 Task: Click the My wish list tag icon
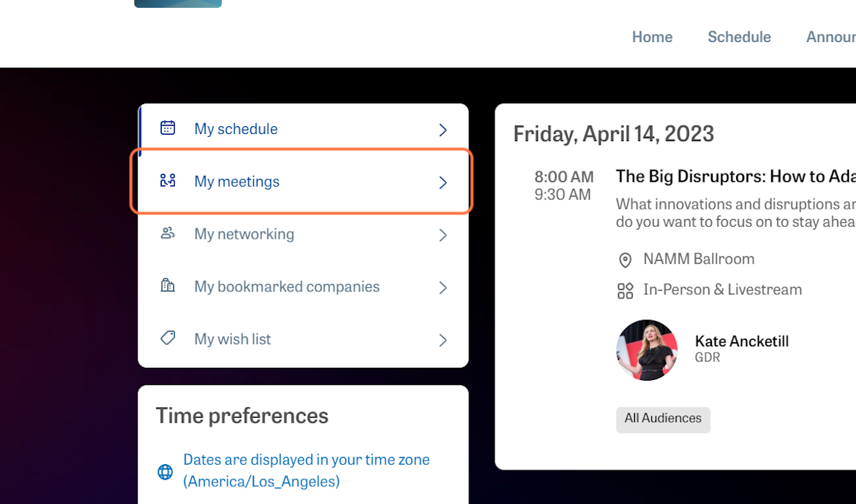coord(167,338)
